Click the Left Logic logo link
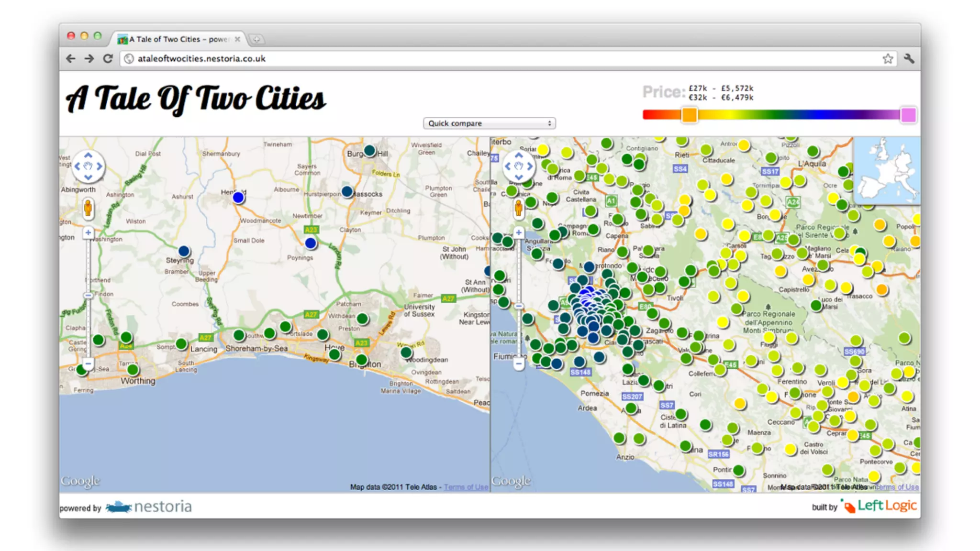Viewport: 980px width, 551px height. pyautogui.click(x=880, y=506)
